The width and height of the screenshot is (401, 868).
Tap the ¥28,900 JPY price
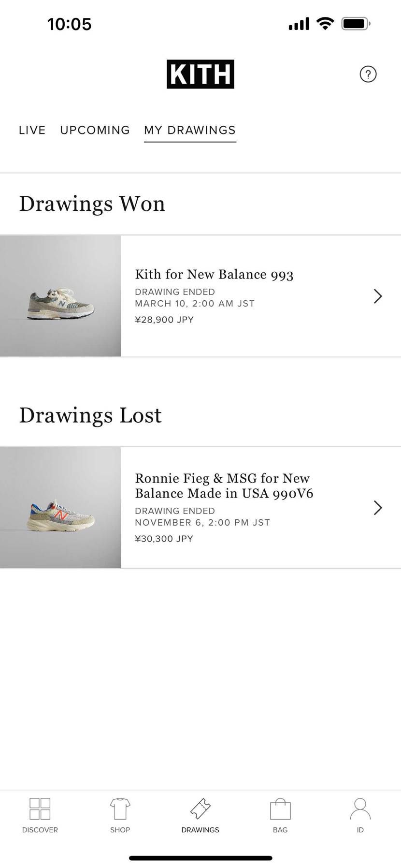(164, 320)
